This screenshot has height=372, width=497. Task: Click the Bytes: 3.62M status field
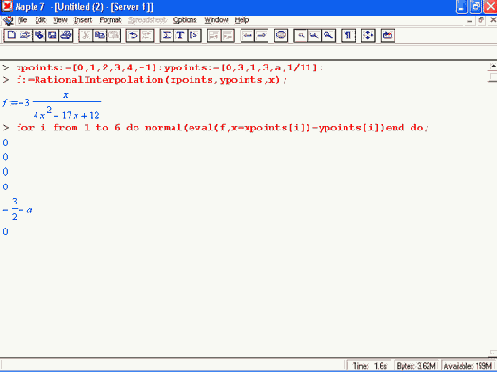click(x=416, y=366)
